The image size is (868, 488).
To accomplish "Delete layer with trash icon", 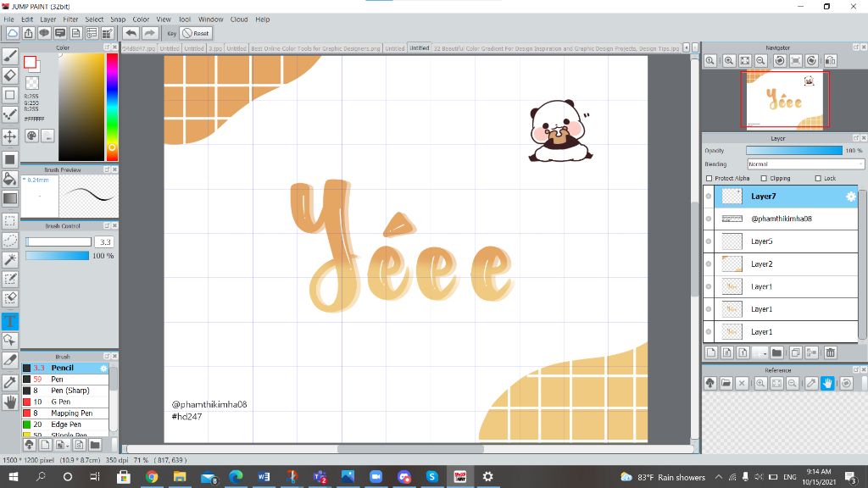I will tap(831, 352).
